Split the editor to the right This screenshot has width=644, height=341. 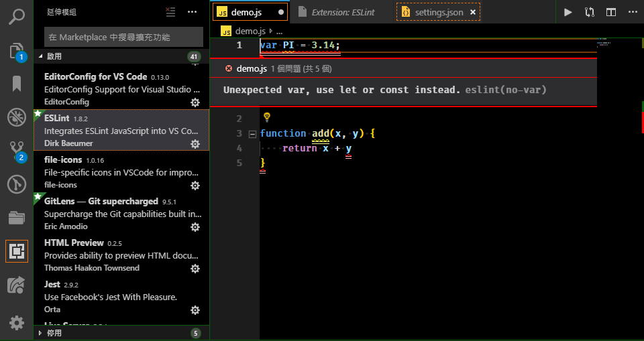(611, 12)
